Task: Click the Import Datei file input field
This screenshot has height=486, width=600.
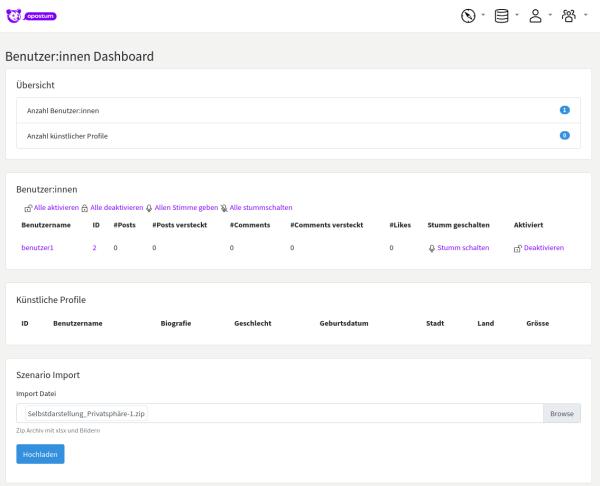Action: [280, 413]
